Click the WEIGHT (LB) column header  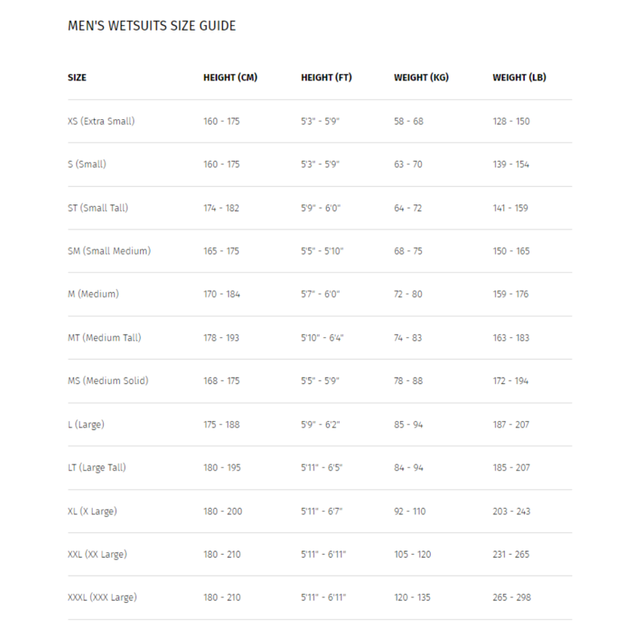[519, 78]
